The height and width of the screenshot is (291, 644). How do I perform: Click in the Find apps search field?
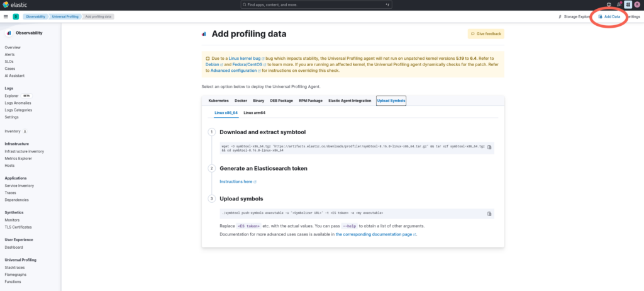tap(316, 4)
